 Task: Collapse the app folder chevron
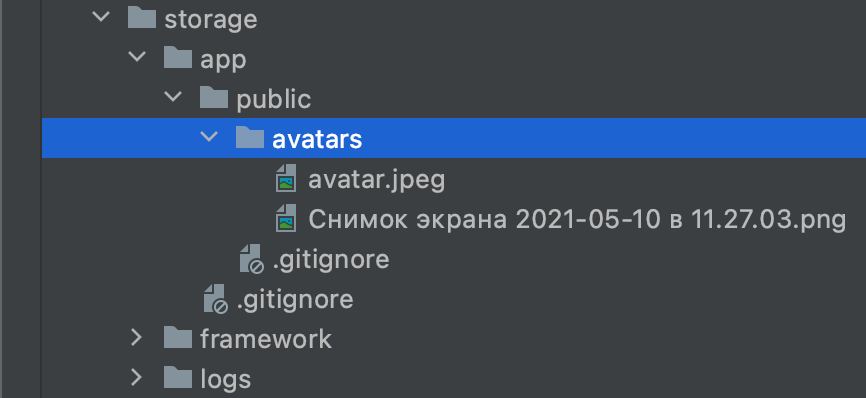pyautogui.click(x=137, y=57)
